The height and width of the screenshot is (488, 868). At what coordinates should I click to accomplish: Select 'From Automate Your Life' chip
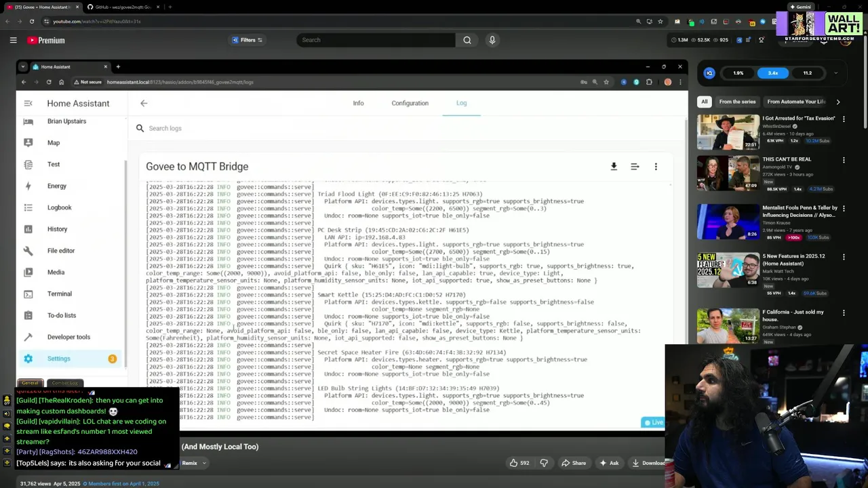click(x=796, y=102)
